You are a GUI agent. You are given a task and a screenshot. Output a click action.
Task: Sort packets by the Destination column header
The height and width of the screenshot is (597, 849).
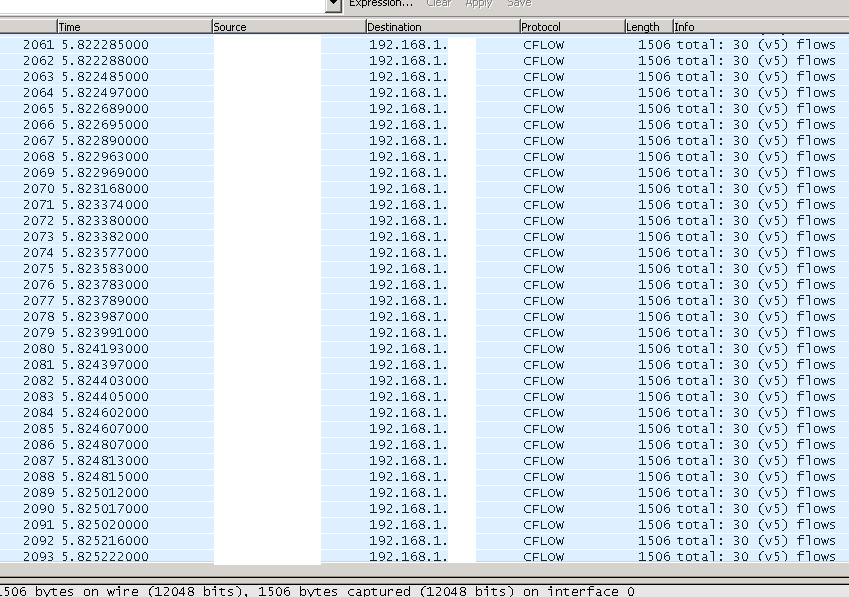[x=442, y=27]
